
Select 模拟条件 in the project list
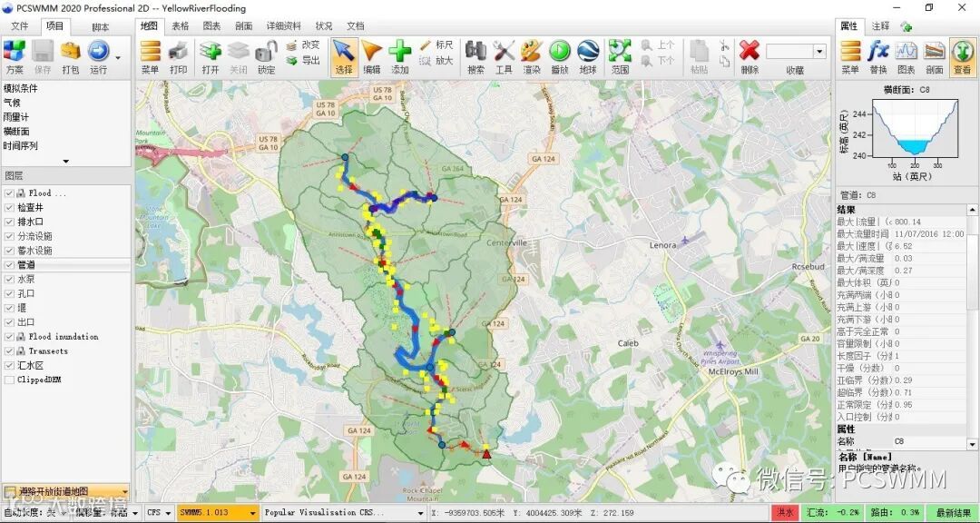[21, 88]
